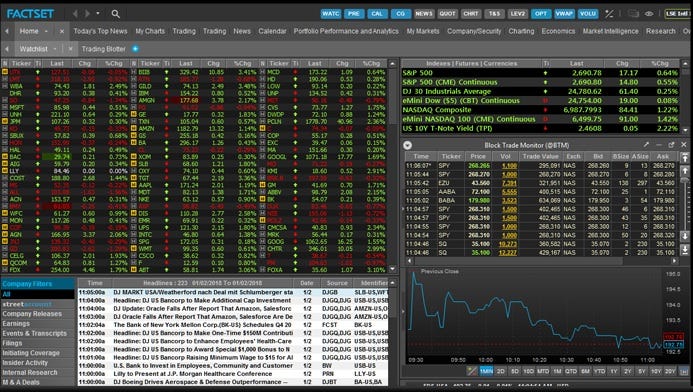The height and width of the screenshot is (392, 693).
Task: Toggle the LEV2 quick-launch button
Action: pyautogui.click(x=518, y=14)
